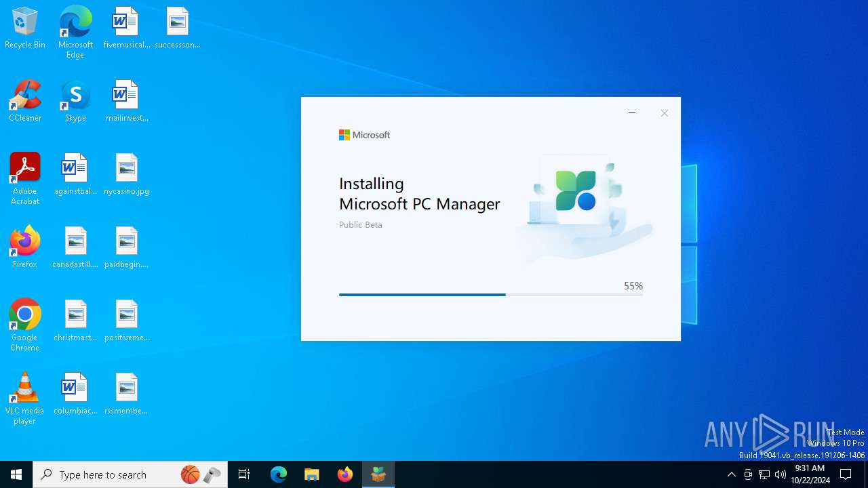This screenshot has width=868, height=488.
Task: Switch to the installer taskbar button
Action: point(378,474)
